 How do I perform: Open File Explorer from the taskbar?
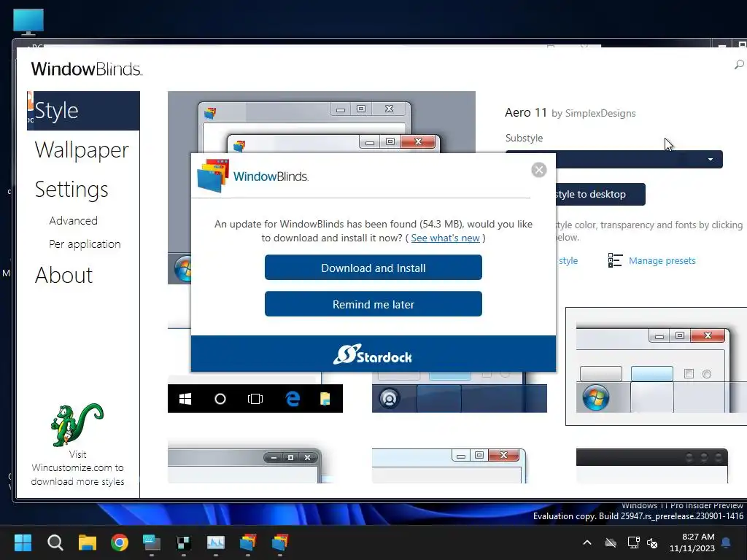[88, 542]
